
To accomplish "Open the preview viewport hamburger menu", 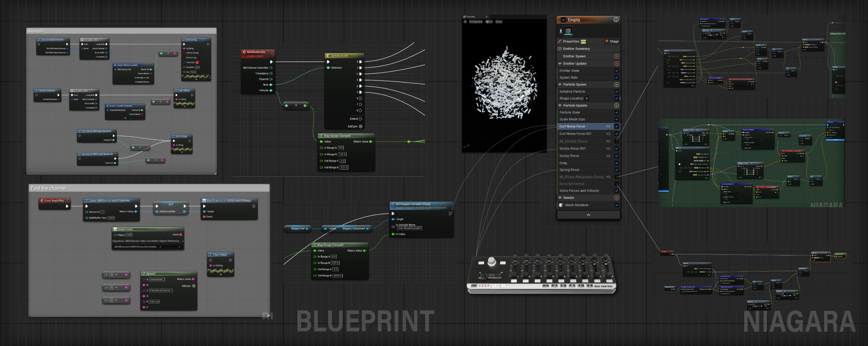I will coord(465,21).
